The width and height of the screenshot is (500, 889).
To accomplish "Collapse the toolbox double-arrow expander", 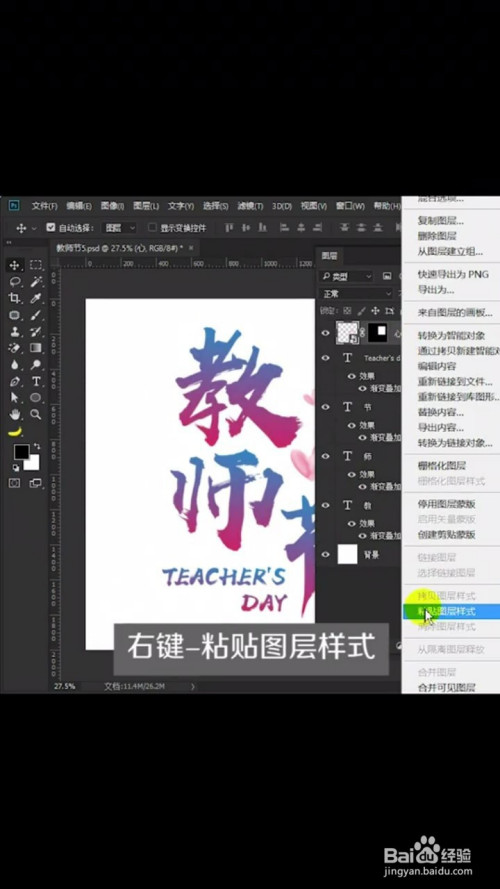I will point(9,242).
